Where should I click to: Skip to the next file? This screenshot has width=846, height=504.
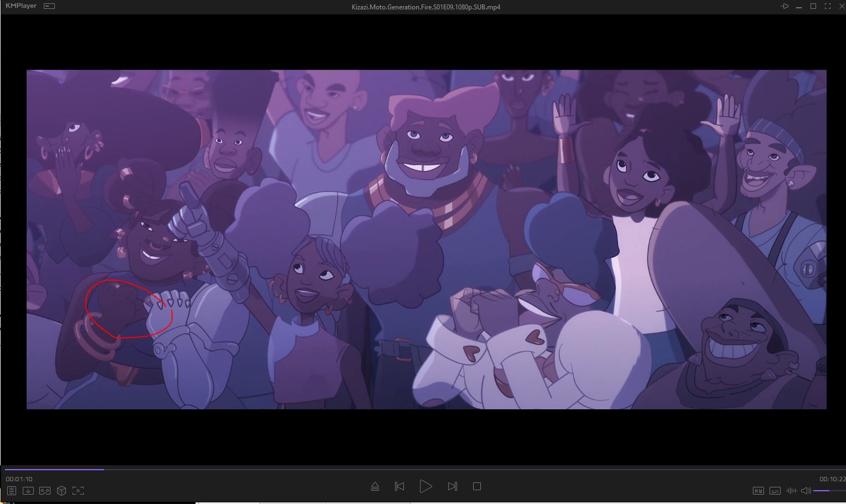coord(452,486)
